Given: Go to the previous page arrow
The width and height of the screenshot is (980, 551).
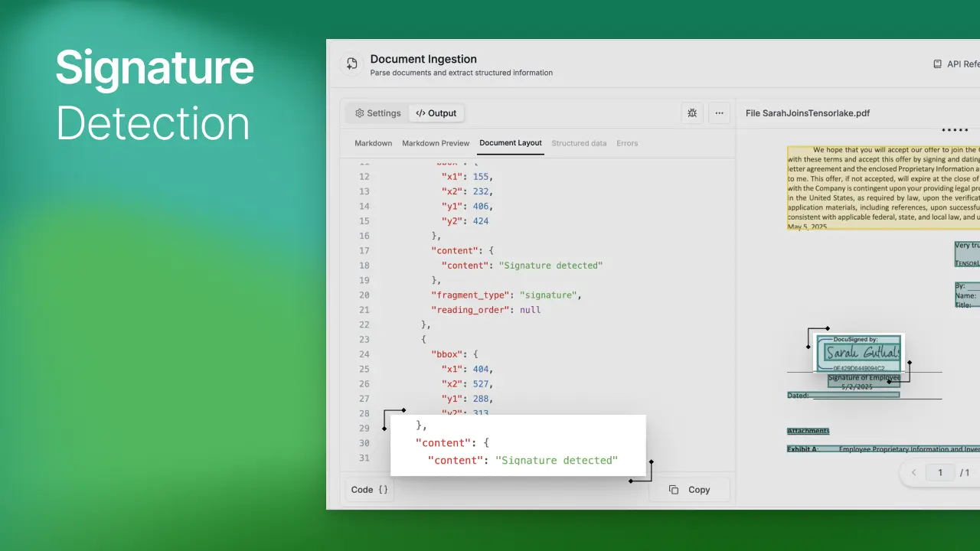Looking at the screenshot, I should click(x=913, y=473).
